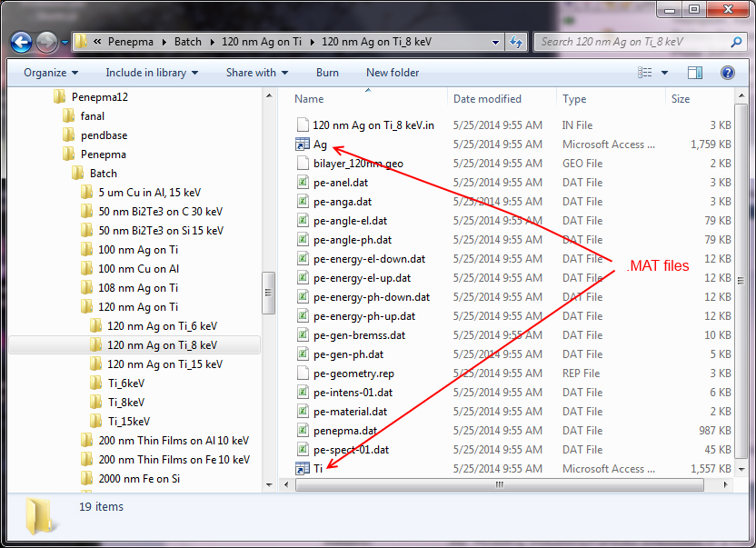Image resolution: width=756 pixels, height=548 pixels.
Task: Open the Help question mark icon
Action: coord(727,73)
